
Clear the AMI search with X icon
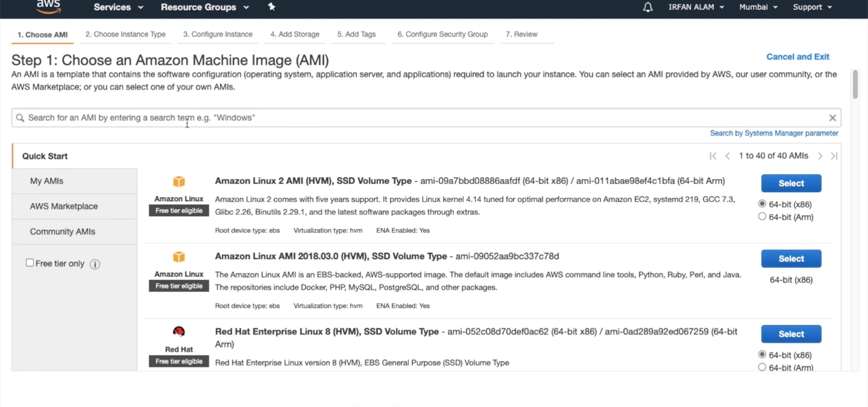click(x=832, y=118)
